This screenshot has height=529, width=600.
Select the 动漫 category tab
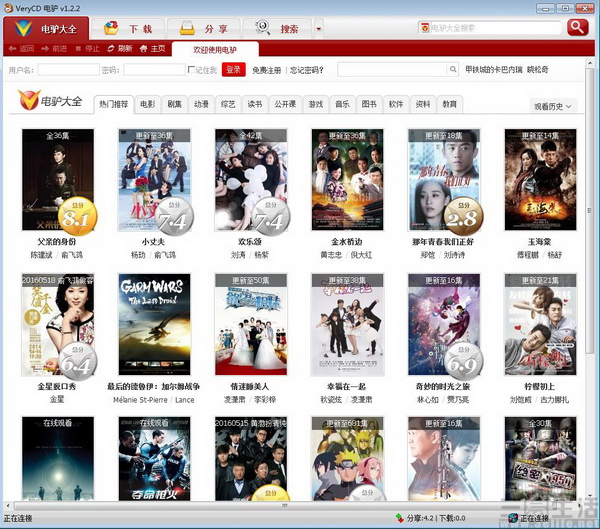point(201,104)
